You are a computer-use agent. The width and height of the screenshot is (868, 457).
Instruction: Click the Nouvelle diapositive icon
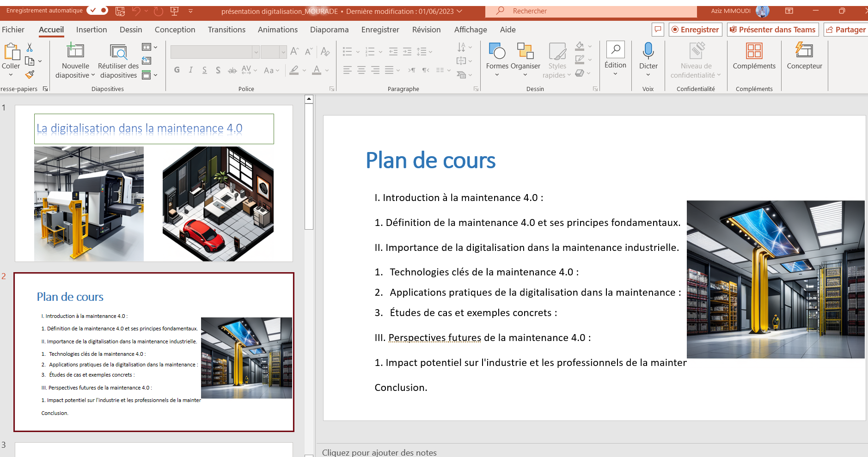tap(75, 51)
